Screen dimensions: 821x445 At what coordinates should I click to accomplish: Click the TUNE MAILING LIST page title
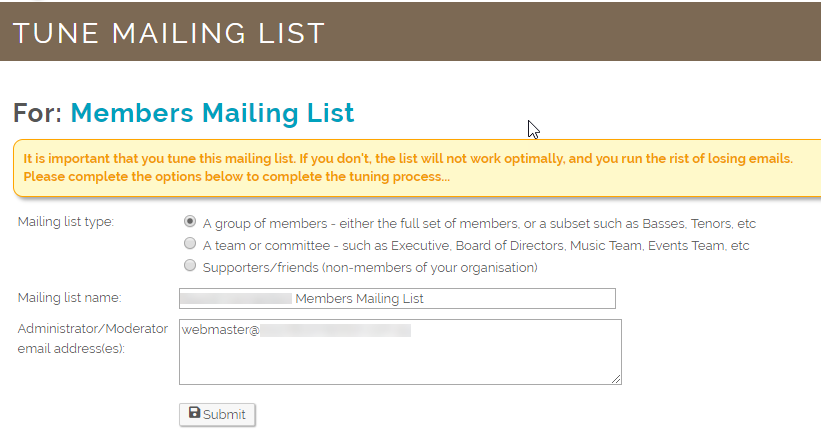pyautogui.click(x=169, y=34)
